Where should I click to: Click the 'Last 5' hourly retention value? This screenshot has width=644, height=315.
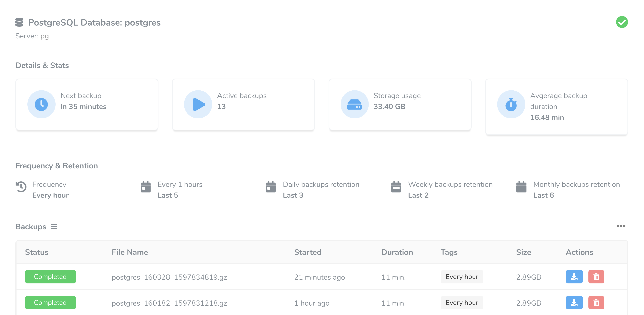click(x=168, y=195)
